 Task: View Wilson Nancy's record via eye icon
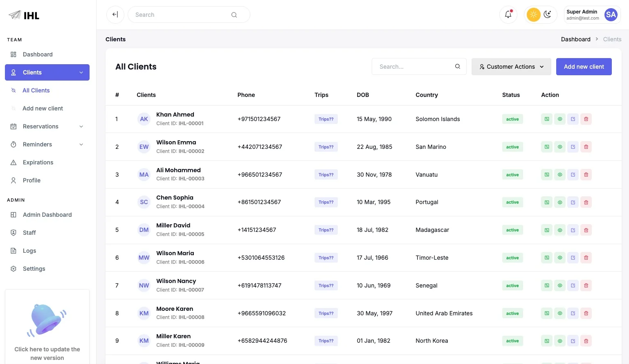tap(560, 285)
